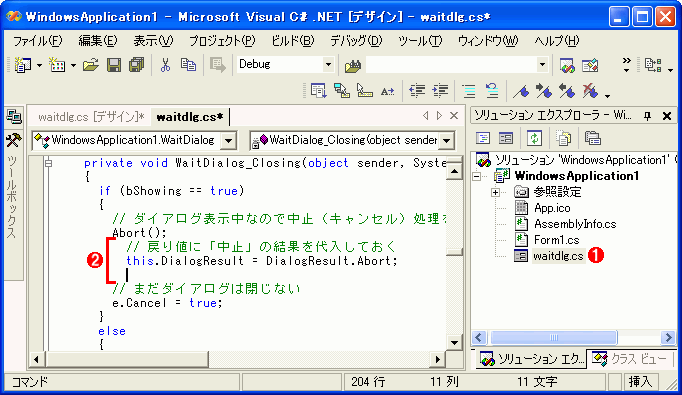Expand the 参照設定 references node

(495, 192)
